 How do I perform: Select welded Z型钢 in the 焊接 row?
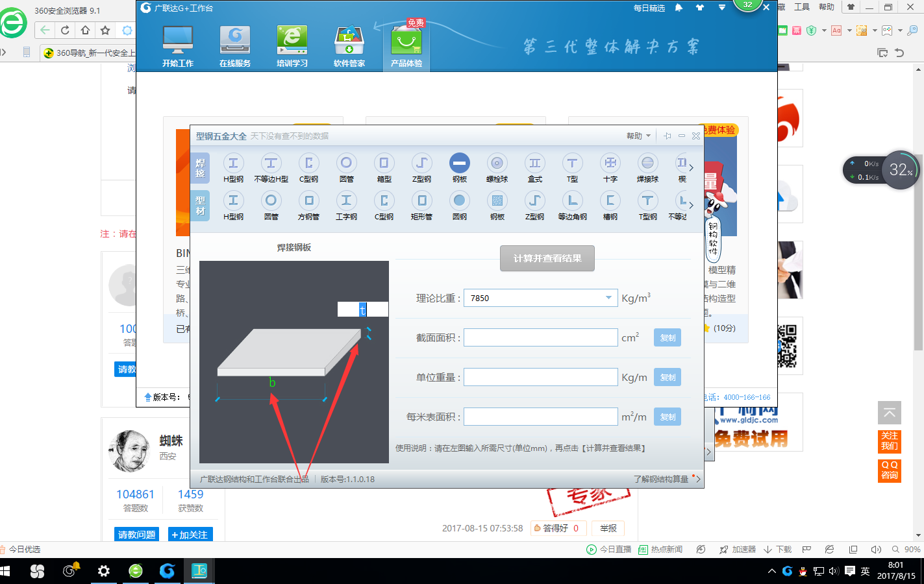[x=421, y=168]
